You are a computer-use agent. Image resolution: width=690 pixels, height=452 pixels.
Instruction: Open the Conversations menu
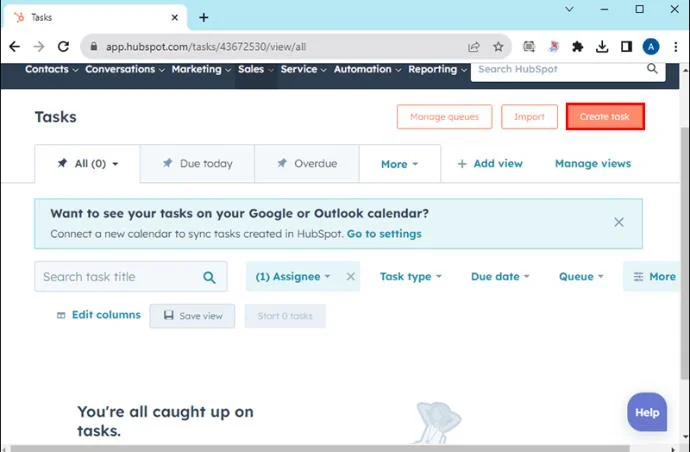(x=125, y=69)
